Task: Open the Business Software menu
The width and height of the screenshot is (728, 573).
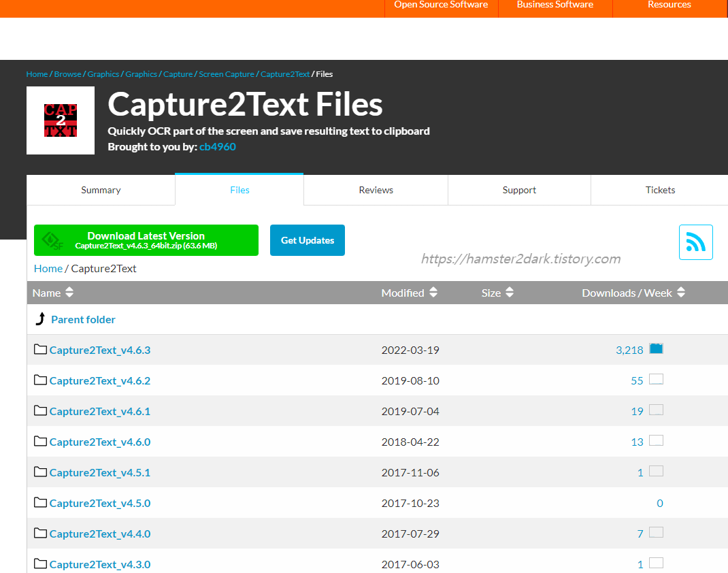Action: point(555,5)
